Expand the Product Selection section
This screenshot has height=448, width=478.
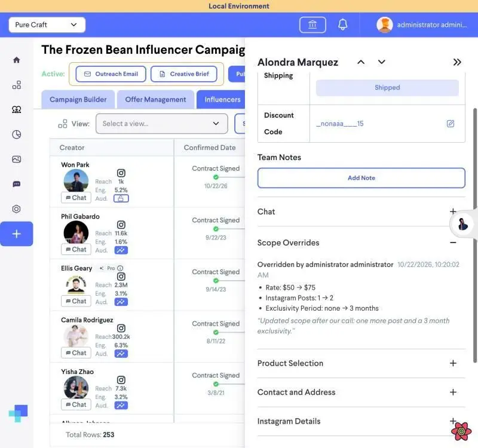click(453, 363)
